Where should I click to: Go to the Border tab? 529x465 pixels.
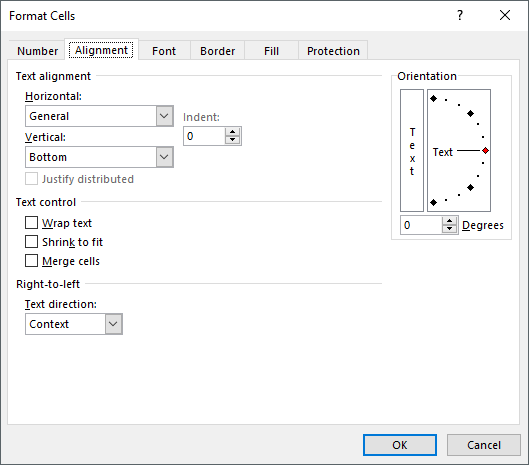tap(217, 51)
